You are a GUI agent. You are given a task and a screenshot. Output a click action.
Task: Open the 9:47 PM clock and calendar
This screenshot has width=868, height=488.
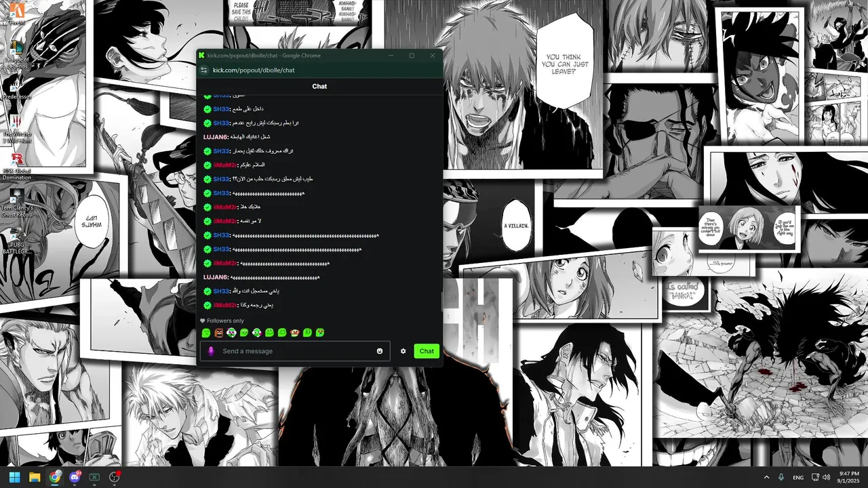point(849,477)
